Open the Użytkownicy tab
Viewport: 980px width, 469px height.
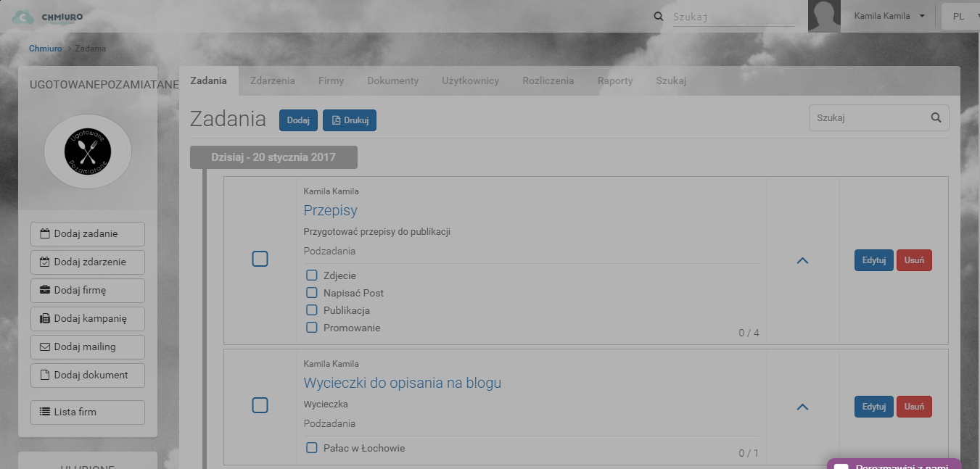click(471, 80)
